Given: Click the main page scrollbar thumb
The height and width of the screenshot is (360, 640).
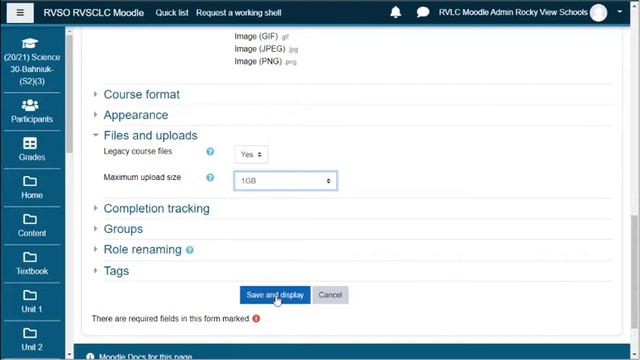Looking at the screenshot, I should click(x=634, y=271).
